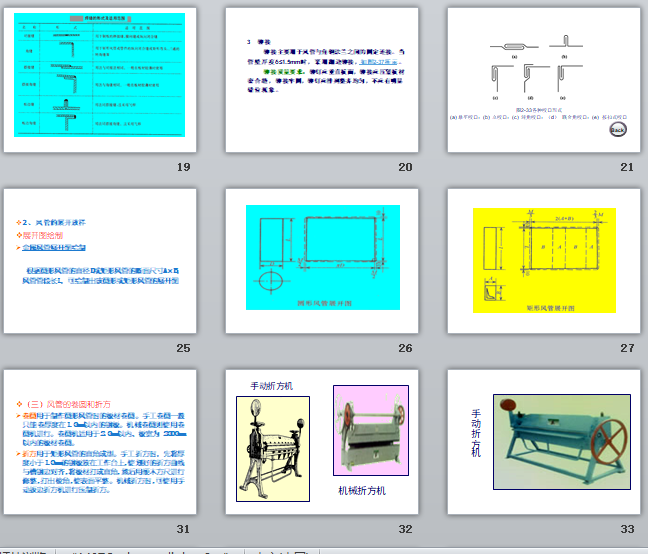Click slide number 19 label
The width and height of the screenshot is (648, 554).
[x=182, y=167]
